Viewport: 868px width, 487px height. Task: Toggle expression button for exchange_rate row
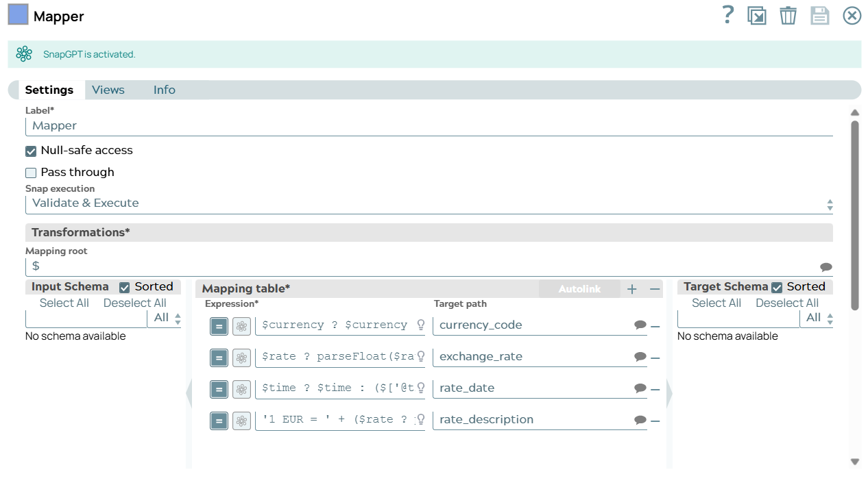click(x=219, y=358)
